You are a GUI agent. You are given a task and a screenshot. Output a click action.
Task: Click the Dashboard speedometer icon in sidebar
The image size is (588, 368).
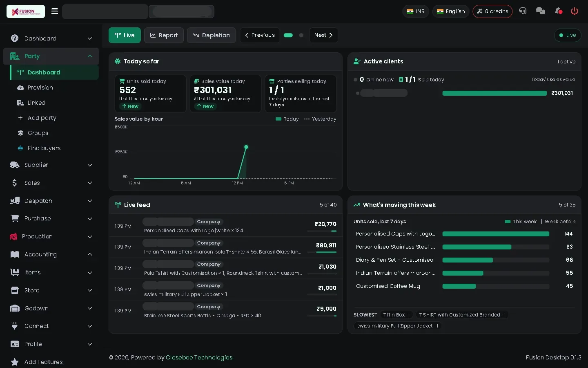[x=15, y=38]
